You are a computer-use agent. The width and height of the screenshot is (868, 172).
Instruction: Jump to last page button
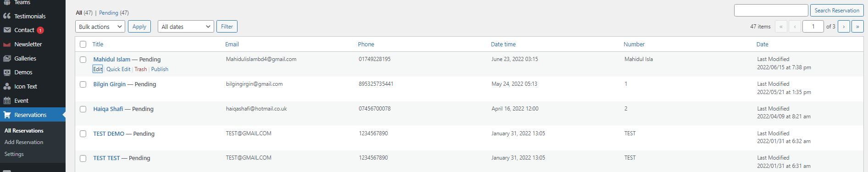(x=857, y=27)
